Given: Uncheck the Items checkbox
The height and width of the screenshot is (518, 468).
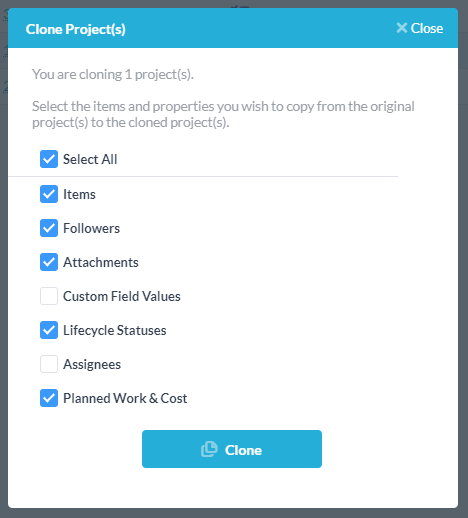Looking at the screenshot, I should 49,194.
